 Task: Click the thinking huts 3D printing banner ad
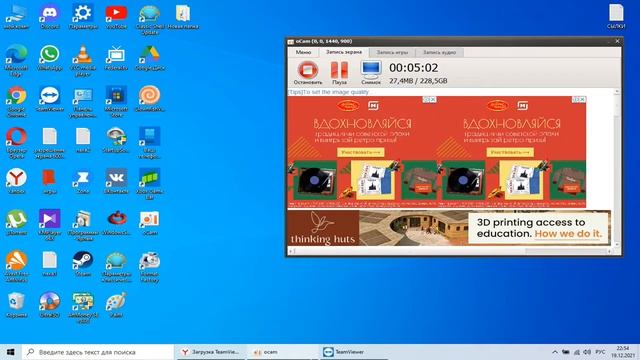(x=449, y=228)
